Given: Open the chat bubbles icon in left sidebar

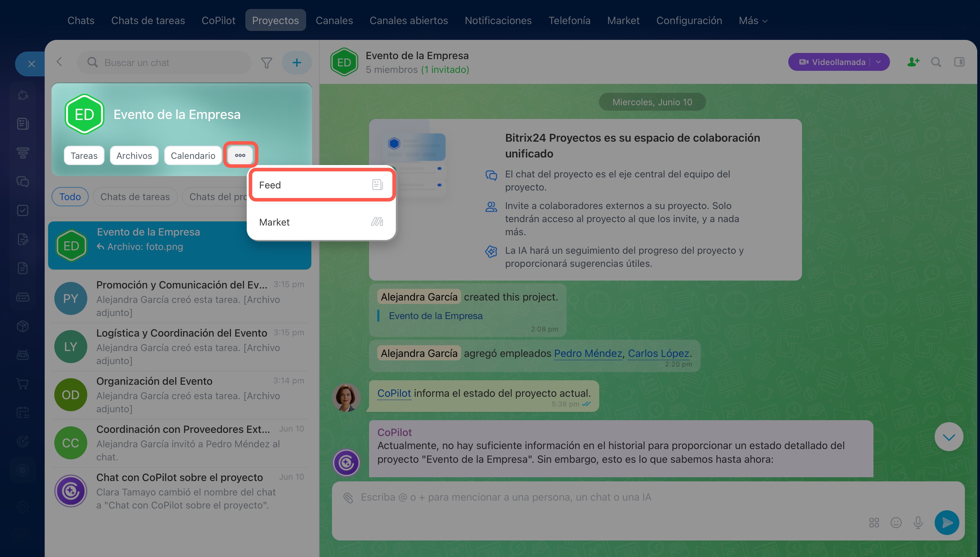Looking at the screenshot, I should (23, 182).
